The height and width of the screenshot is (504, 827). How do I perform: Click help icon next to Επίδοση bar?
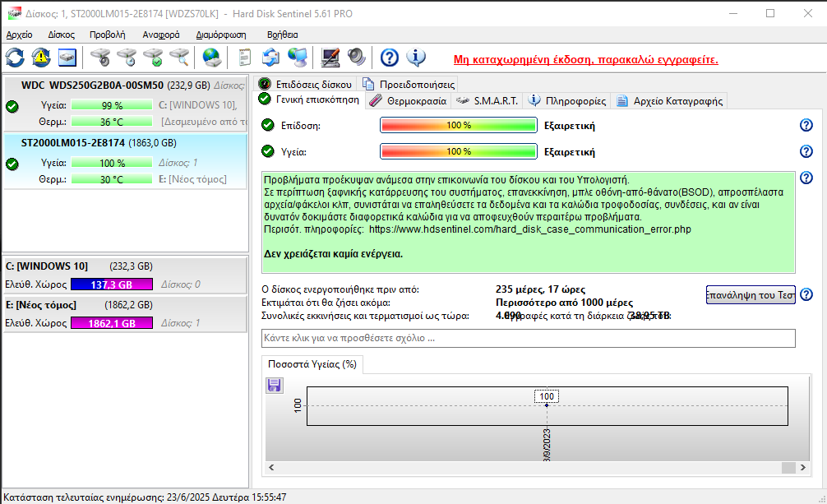tap(806, 125)
